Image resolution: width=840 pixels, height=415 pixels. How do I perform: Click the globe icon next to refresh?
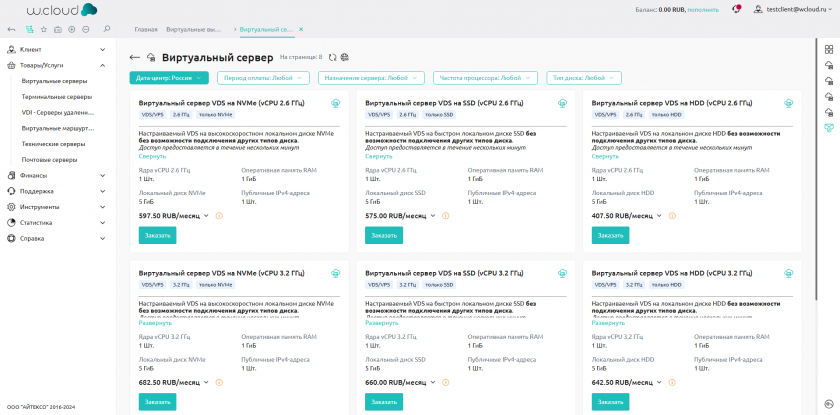coord(345,57)
